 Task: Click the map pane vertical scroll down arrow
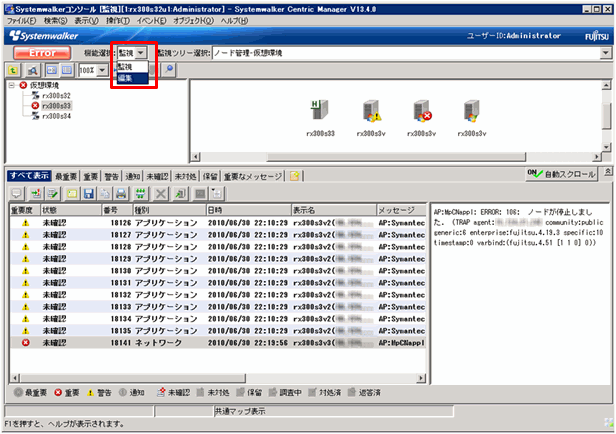click(607, 147)
